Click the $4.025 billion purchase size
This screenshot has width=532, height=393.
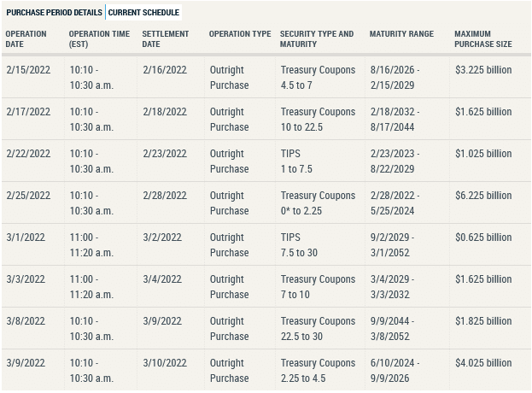tap(483, 363)
